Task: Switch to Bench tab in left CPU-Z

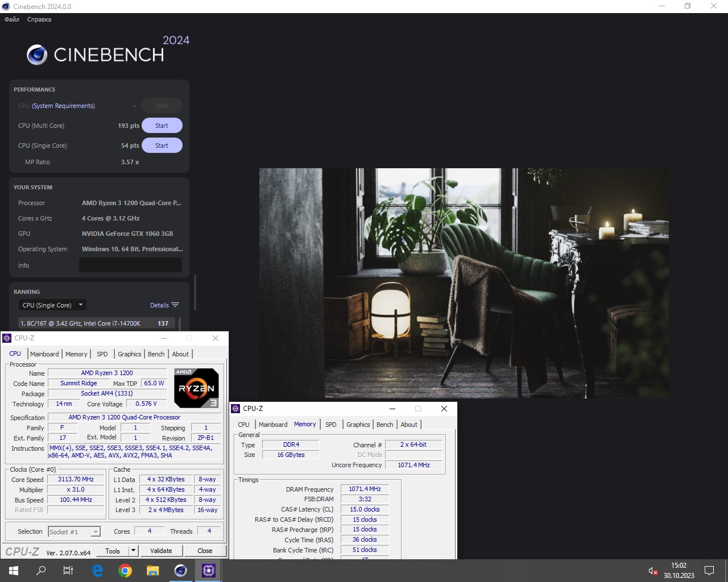Action: click(x=156, y=354)
